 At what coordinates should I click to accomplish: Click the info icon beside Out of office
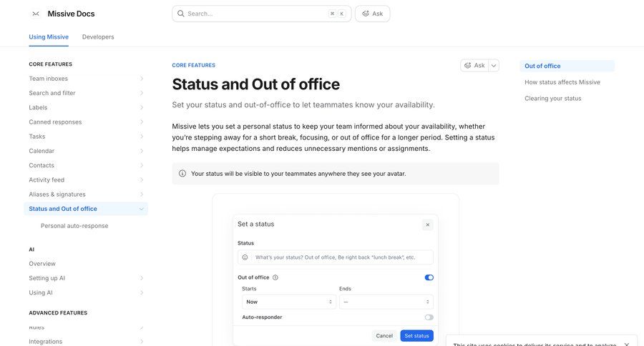coord(275,277)
